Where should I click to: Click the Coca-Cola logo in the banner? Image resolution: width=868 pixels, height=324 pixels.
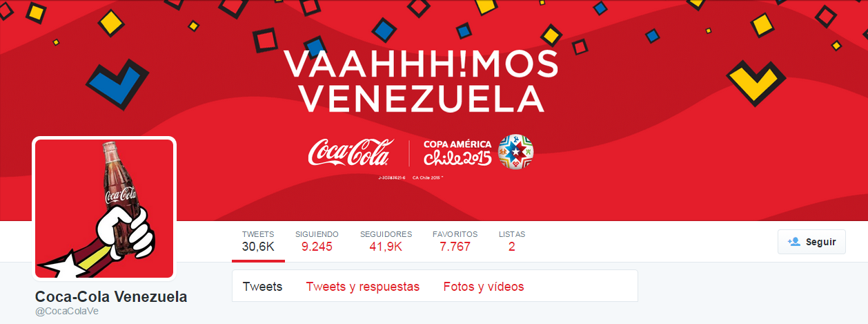coord(351,153)
